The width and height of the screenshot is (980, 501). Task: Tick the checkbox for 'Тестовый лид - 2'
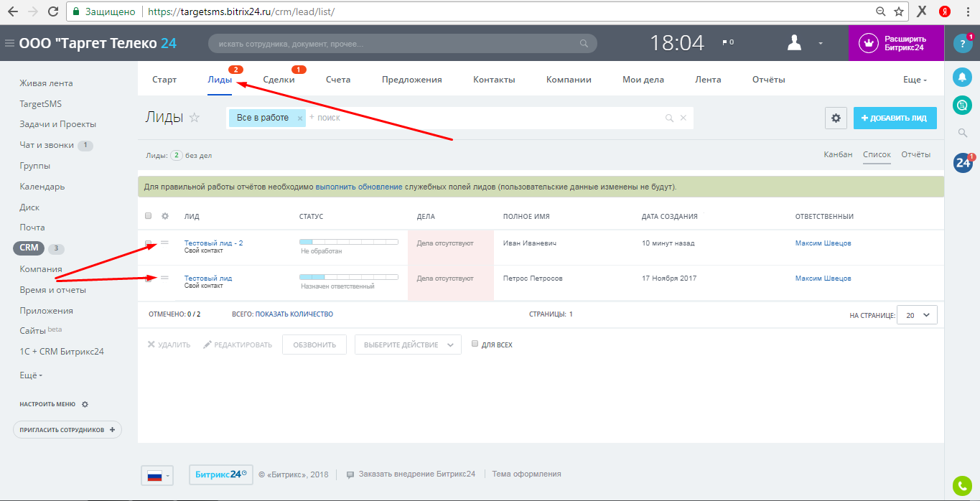point(149,244)
